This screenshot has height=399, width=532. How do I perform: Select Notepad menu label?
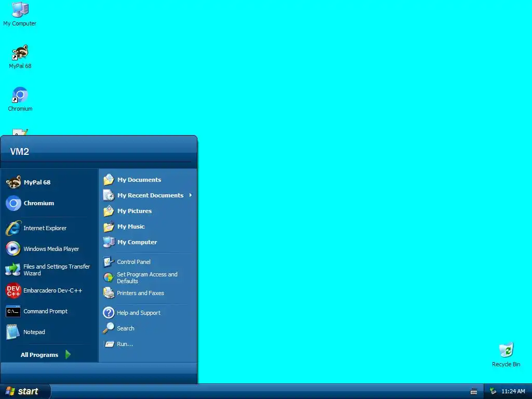click(34, 332)
